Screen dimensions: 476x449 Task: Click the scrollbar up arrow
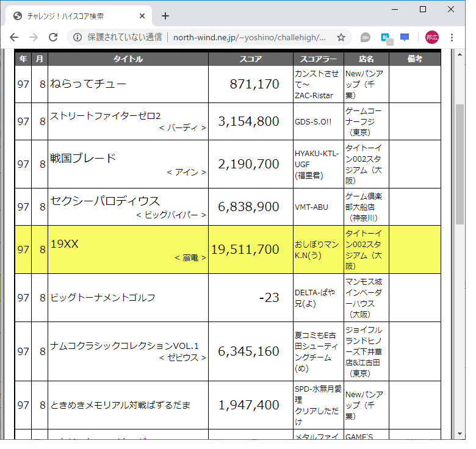coord(460,55)
